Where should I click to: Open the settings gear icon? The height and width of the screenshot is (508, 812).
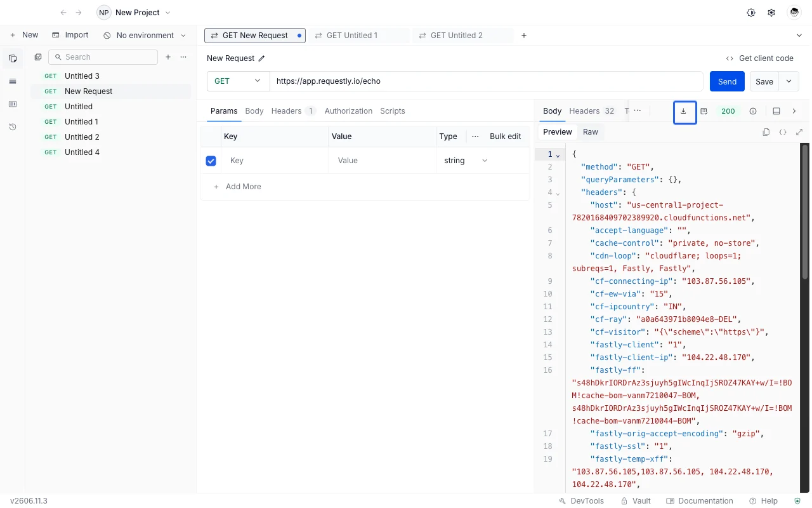coord(771,13)
